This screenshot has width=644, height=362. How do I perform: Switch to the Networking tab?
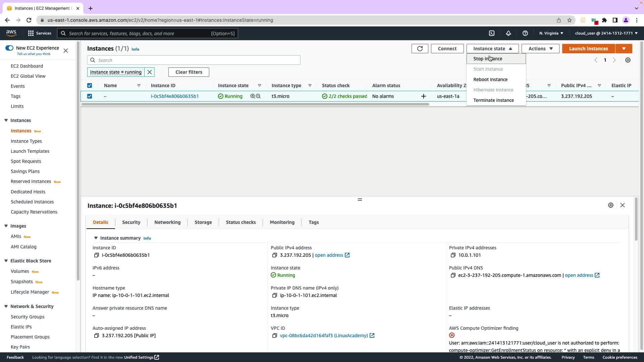click(167, 222)
